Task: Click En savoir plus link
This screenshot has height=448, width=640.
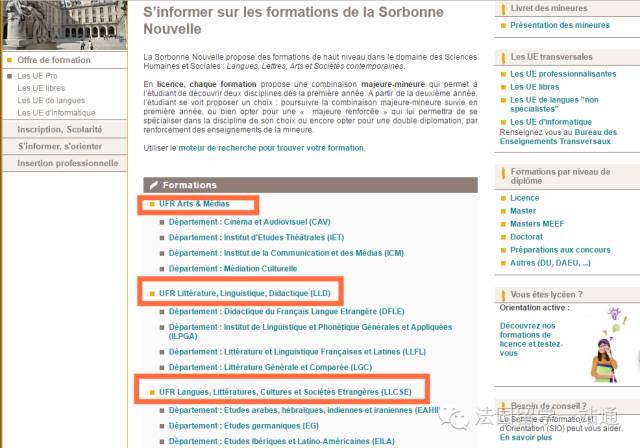Action: coord(531,437)
